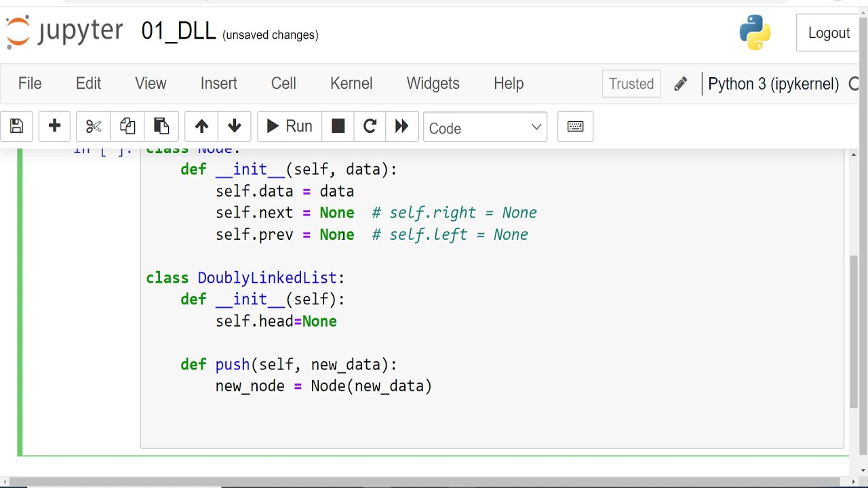This screenshot has width=868, height=488.
Task: Click the vertical scrollbar thumb
Action: [853, 332]
